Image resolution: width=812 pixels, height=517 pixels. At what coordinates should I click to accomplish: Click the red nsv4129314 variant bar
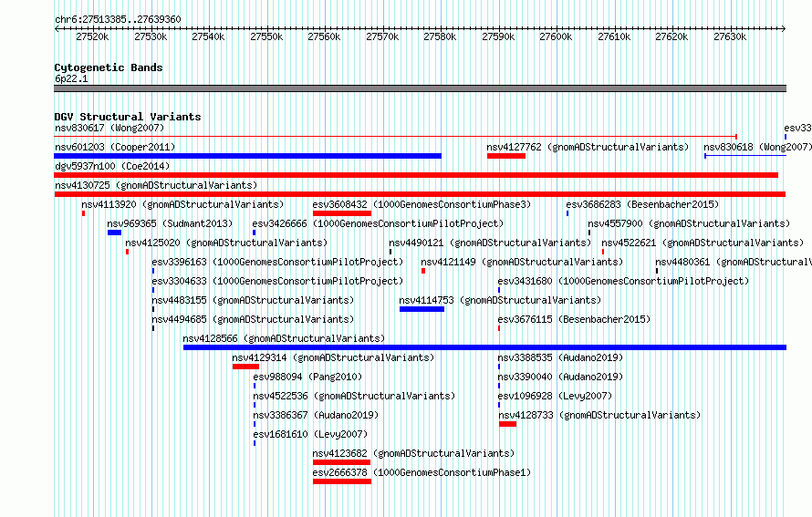(246, 367)
